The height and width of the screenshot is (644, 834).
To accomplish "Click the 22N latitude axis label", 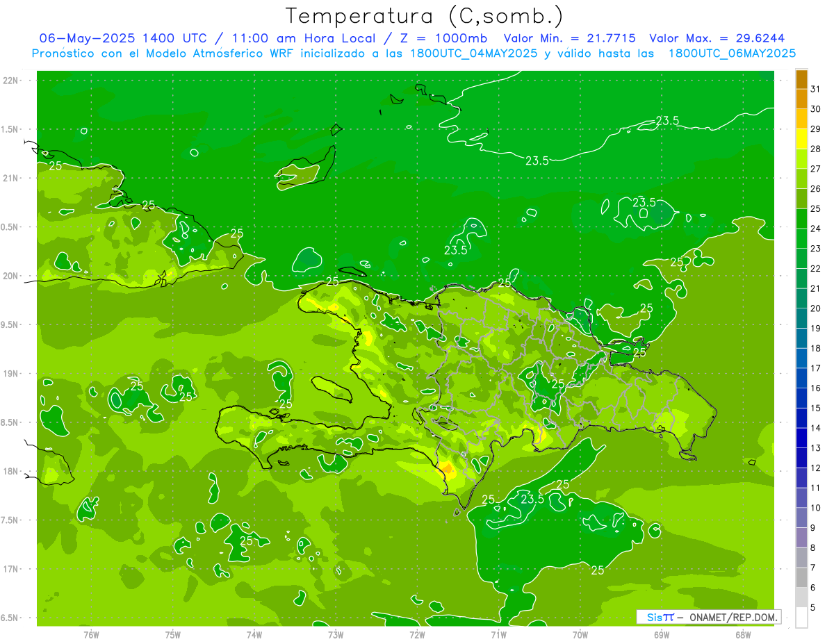I will (x=10, y=81).
